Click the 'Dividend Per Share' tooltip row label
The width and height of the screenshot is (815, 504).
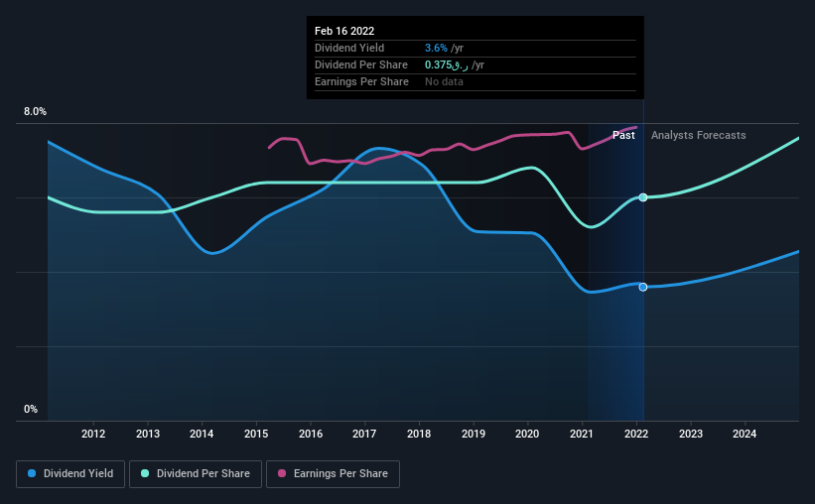click(360, 64)
